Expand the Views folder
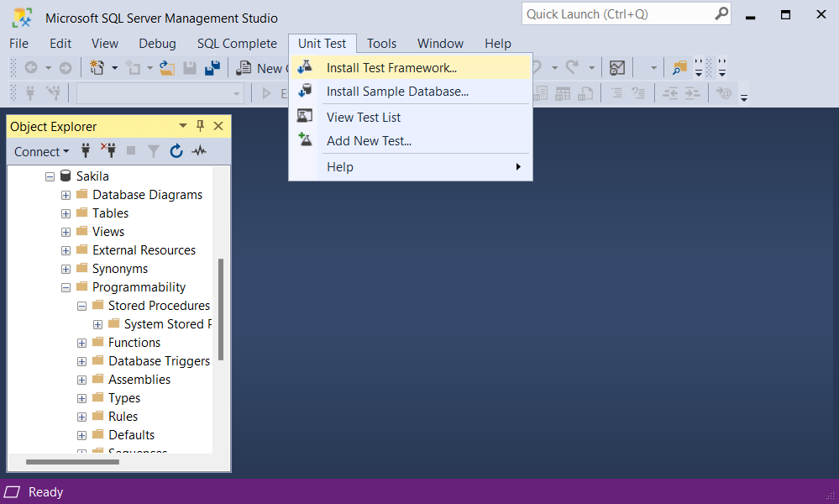Image resolution: width=839 pixels, height=504 pixels. pos(66,232)
